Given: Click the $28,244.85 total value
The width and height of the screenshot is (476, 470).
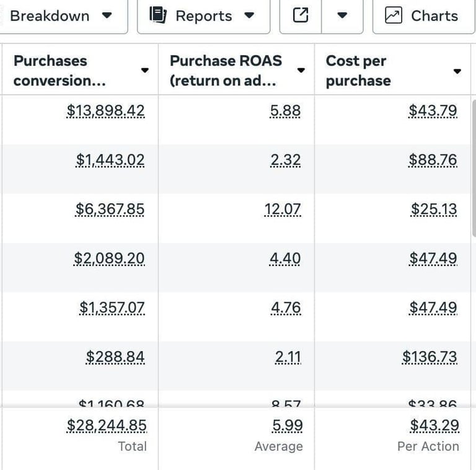Looking at the screenshot, I should [x=107, y=425].
